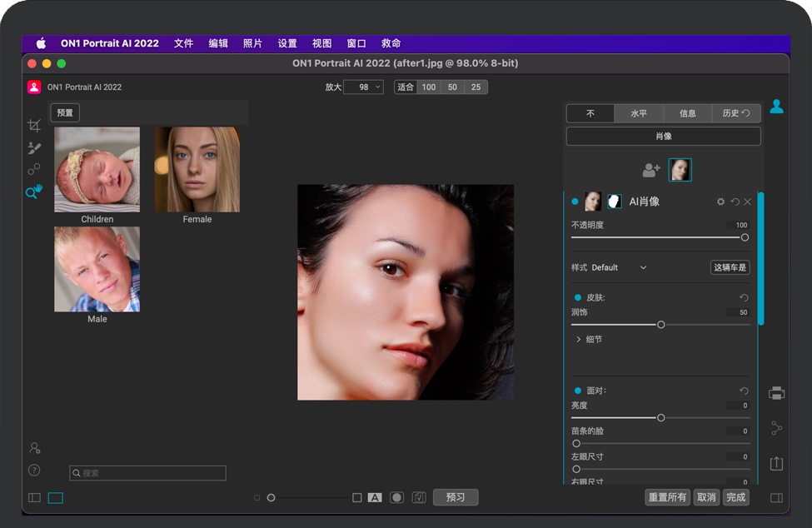Open the help question mark icon
The height and width of the screenshot is (528, 812).
(34, 470)
